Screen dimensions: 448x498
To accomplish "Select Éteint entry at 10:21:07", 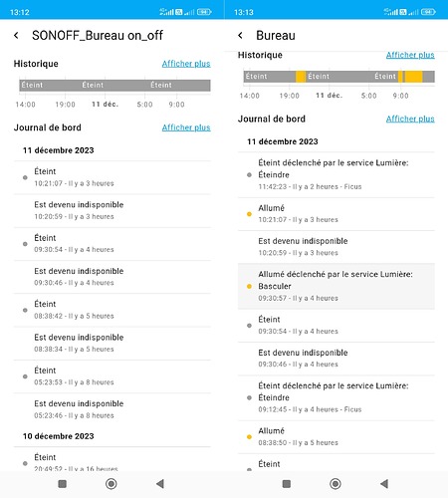I will (112, 177).
